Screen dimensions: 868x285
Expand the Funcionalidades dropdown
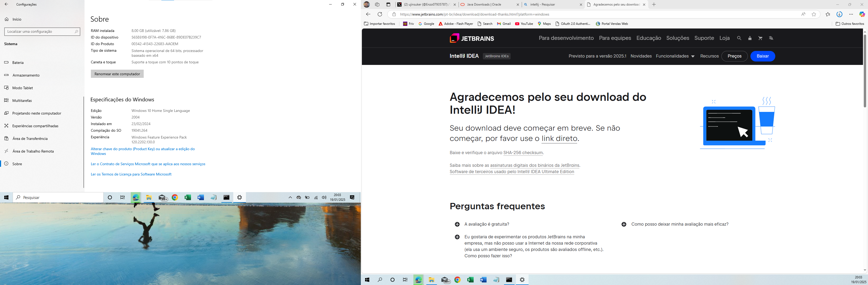675,56
